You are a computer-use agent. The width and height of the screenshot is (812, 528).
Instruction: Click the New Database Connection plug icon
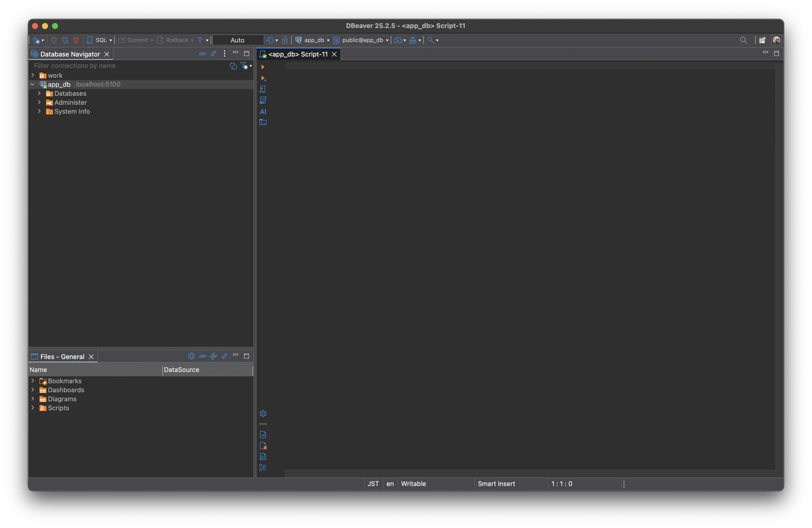(x=37, y=40)
